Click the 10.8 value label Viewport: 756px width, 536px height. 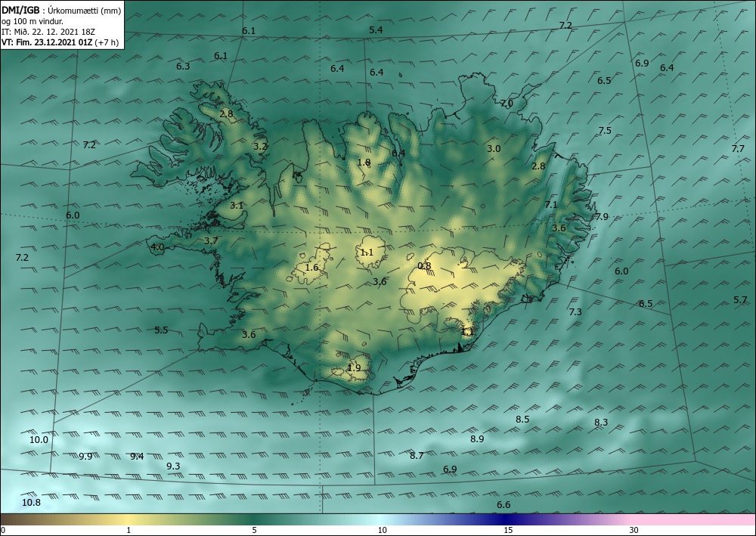(31, 503)
